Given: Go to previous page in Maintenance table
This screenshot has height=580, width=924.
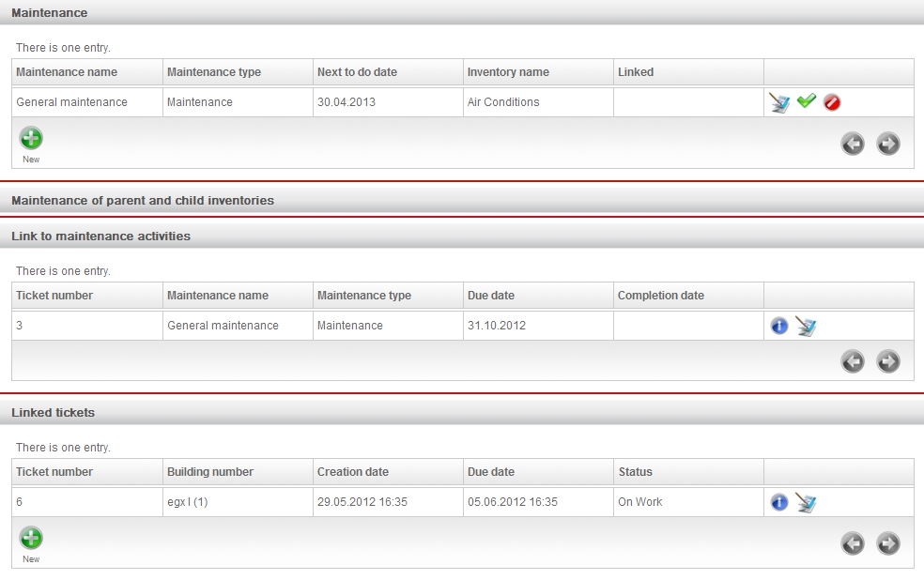Looking at the screenshot, I should pyautogui.click(x=852, y=144).
